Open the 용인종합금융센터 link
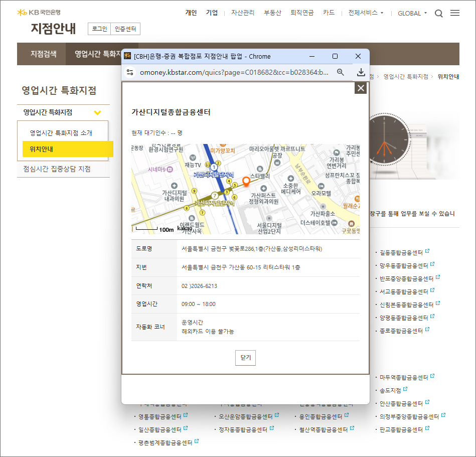 321,416
